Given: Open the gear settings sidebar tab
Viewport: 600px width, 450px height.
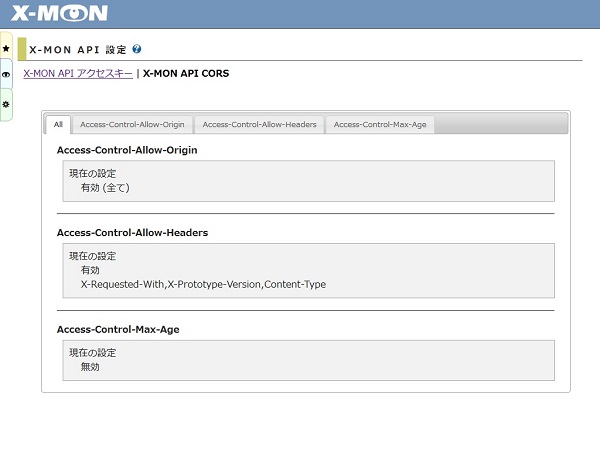Looking at the screenshot, I should click(6, 104).
